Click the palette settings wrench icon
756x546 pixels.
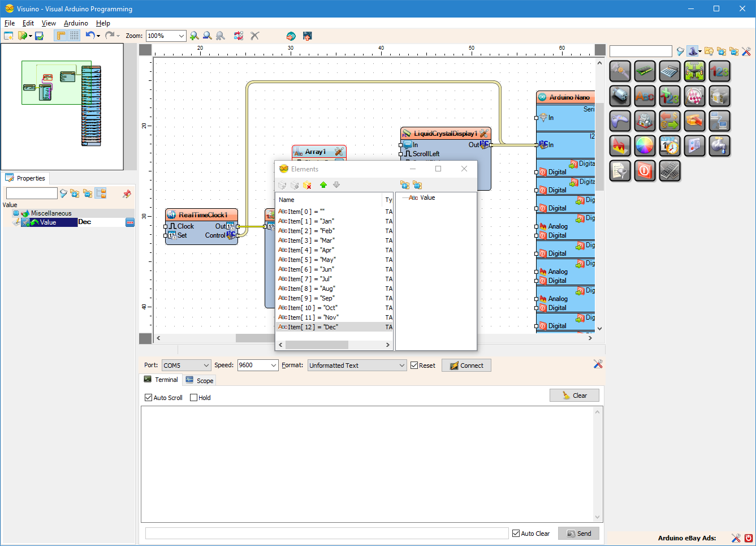[746, 51]
